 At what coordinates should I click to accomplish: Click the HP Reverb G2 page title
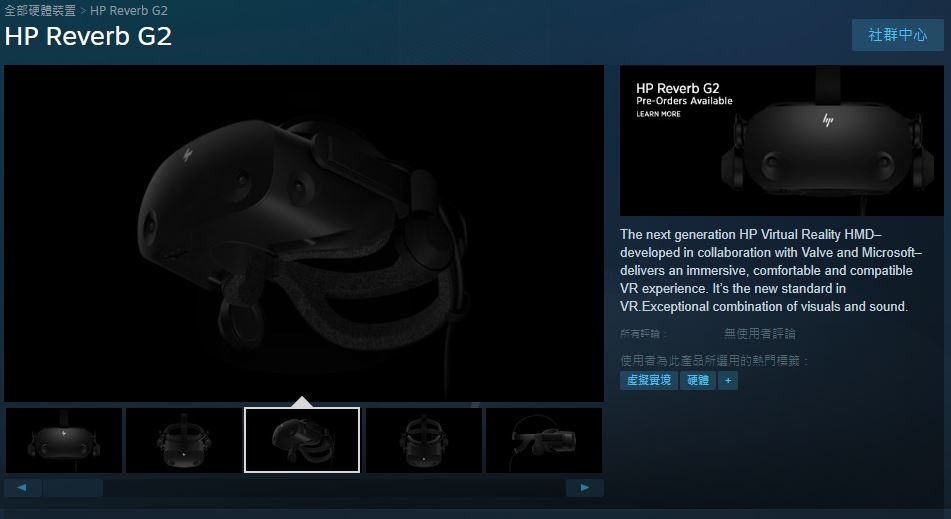tap(88, 36)
